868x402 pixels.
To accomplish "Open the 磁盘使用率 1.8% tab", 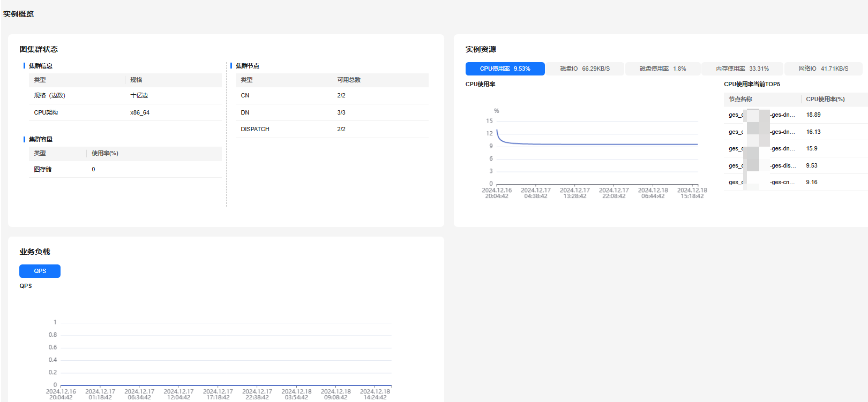I will click(663, 69).
